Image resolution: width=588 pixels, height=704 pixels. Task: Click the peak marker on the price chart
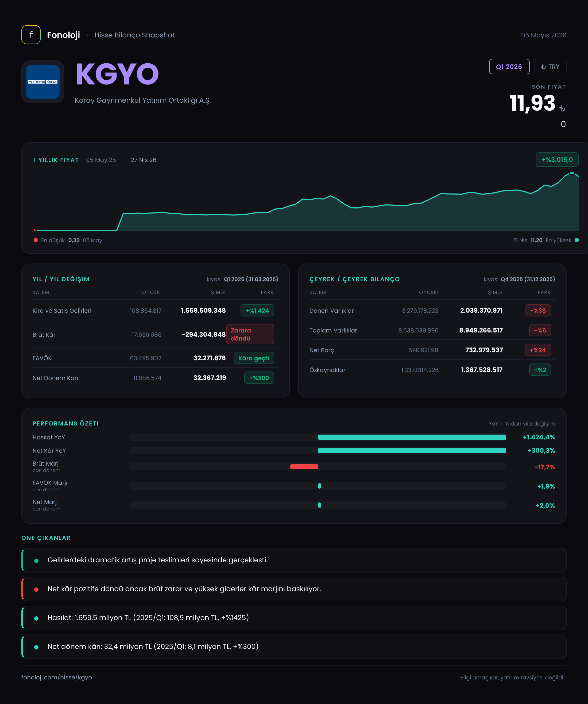pos(572,173)
